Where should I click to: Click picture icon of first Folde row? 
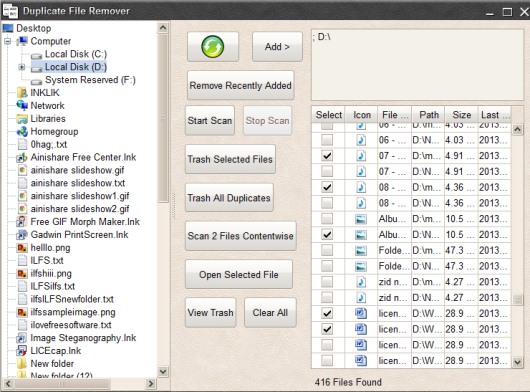(x=361, y=250)
